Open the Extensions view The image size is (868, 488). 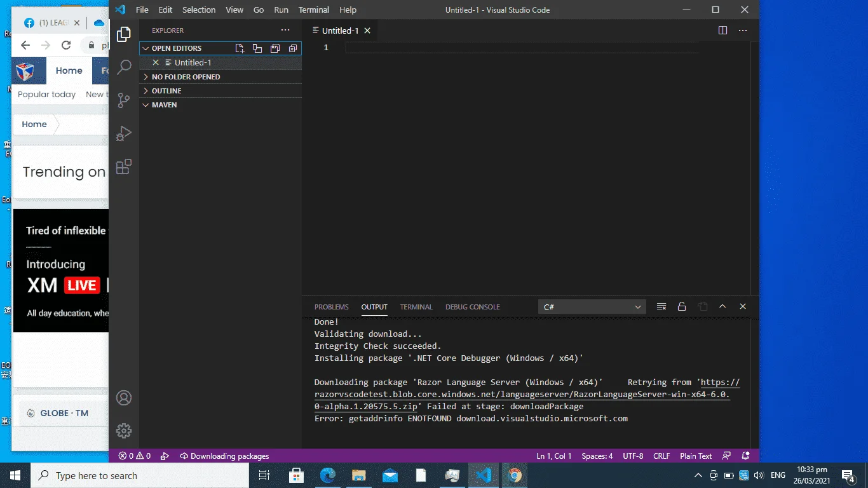point(124,166)
